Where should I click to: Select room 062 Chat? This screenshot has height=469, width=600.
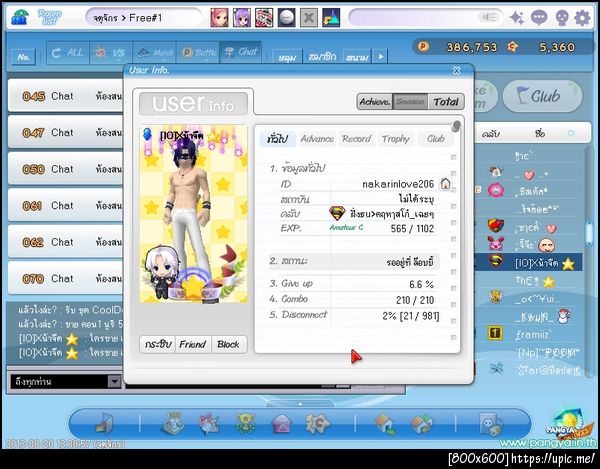click(x=66, y=242)
